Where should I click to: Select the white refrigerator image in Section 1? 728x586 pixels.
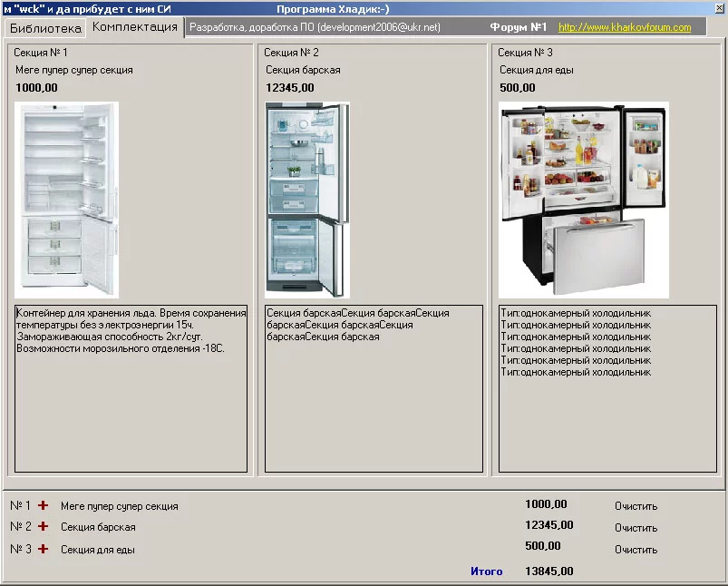click(67, 200)
